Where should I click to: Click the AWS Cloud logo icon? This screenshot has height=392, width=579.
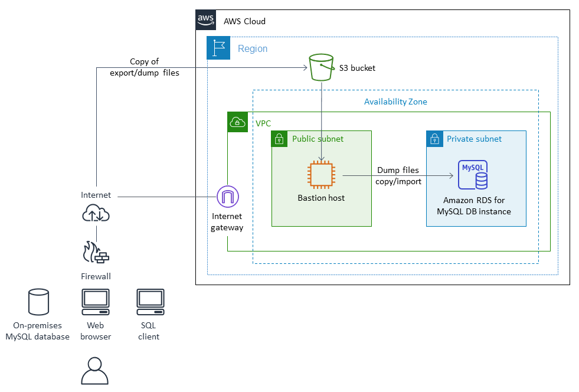pos(205,19)
